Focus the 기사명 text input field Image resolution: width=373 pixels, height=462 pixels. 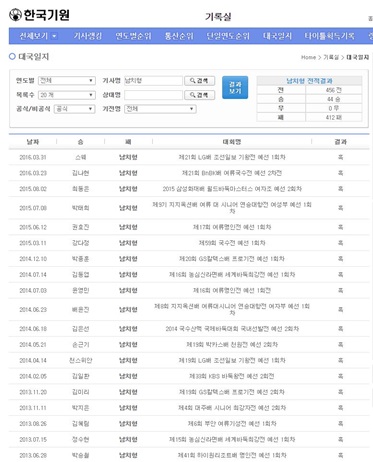click(x=153, y=81)
